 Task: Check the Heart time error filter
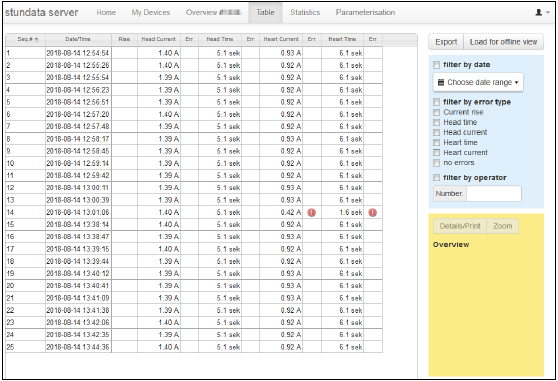tap(437, 143)
